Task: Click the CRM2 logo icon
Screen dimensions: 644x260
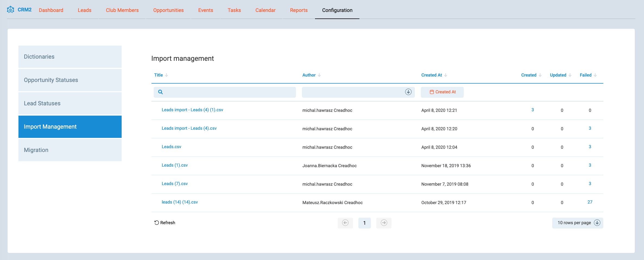Action: tap(11, 10)
